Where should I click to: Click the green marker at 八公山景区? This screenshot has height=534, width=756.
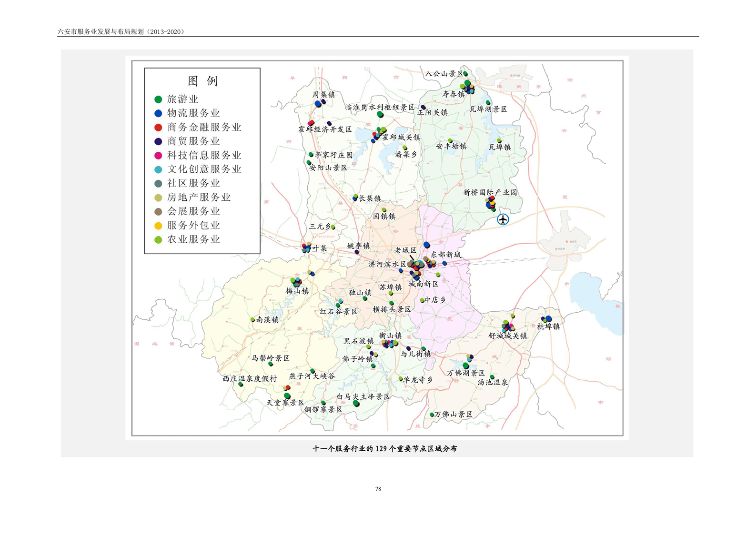click(465, 74)
